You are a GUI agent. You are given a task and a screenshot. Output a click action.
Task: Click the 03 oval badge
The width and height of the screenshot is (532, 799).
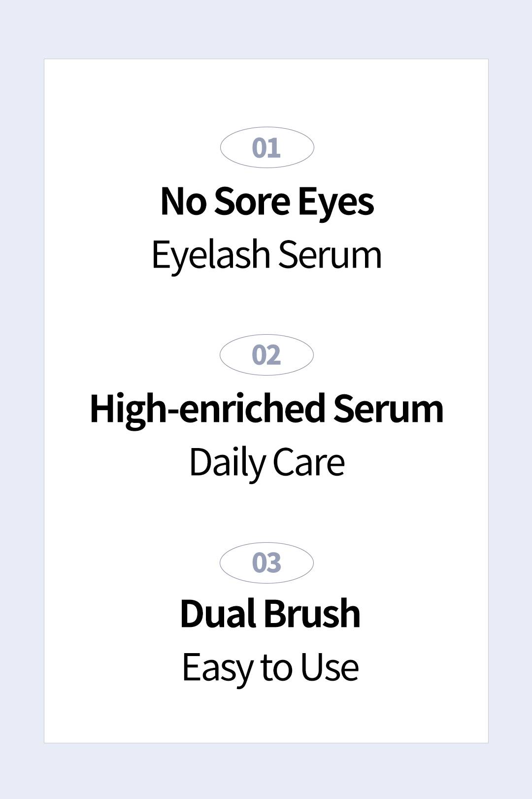click(x=266, y=563)
